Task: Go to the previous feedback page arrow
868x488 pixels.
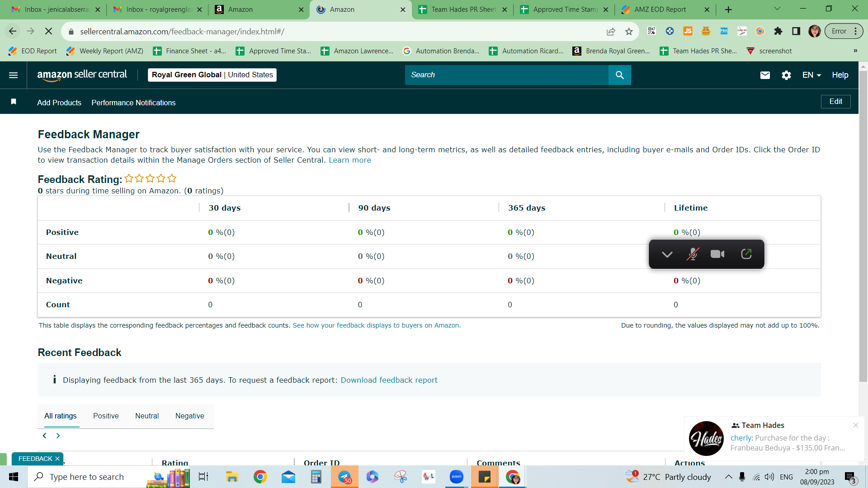Action: click(44, 436)
